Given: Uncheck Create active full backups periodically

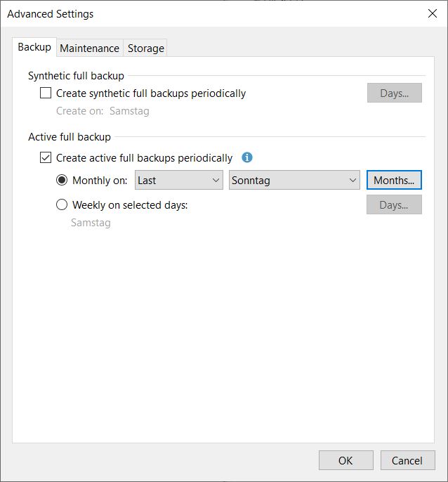Looking at the screenshot, I should (46, 158).
